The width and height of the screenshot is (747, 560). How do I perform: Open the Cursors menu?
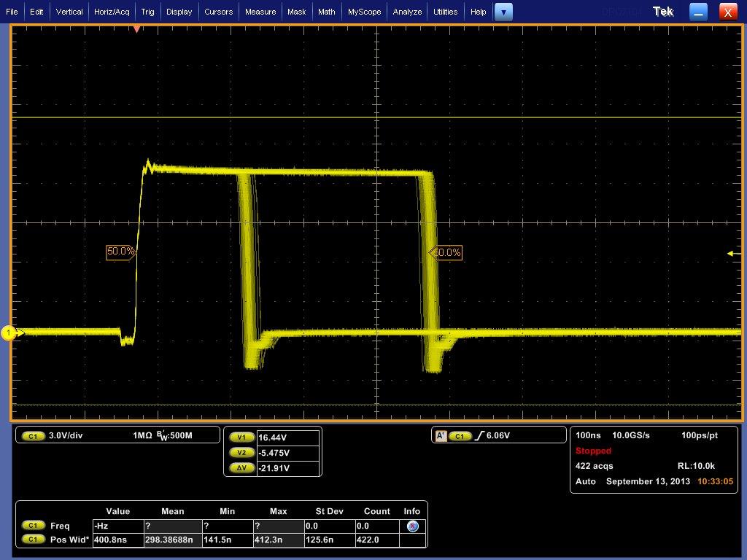click(x=218, y=12)
